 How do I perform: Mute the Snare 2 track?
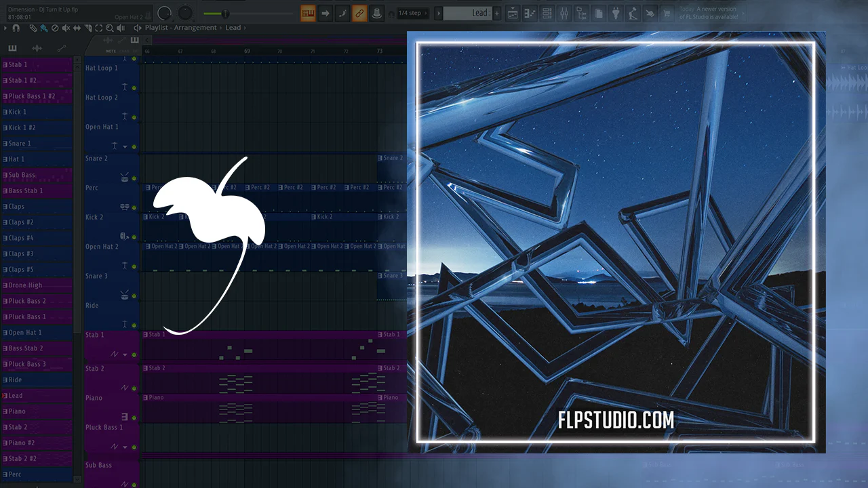[x=134, y=178]
